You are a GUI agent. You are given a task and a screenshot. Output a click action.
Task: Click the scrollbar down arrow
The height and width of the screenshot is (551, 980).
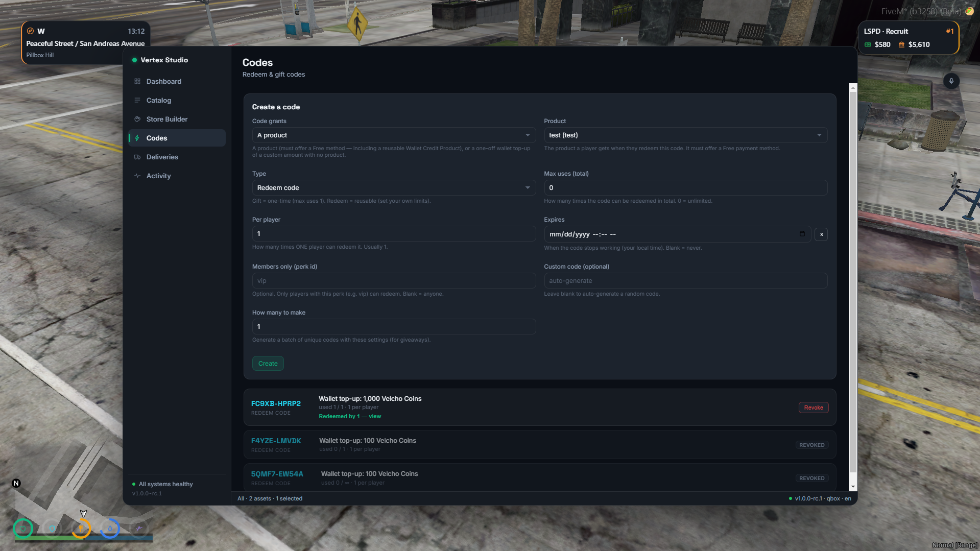(x=852, y=487)
